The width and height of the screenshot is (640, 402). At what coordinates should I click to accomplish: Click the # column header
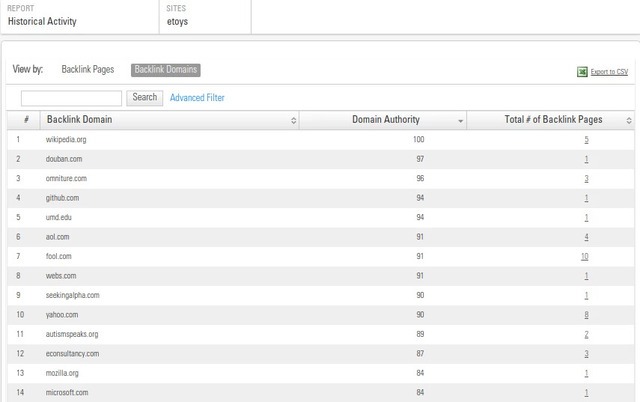click(26, 120)
